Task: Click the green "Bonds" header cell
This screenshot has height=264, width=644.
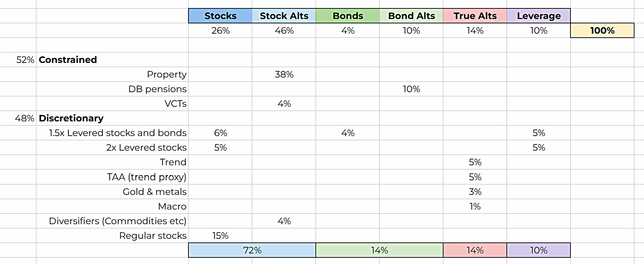Action: [348, 16]
